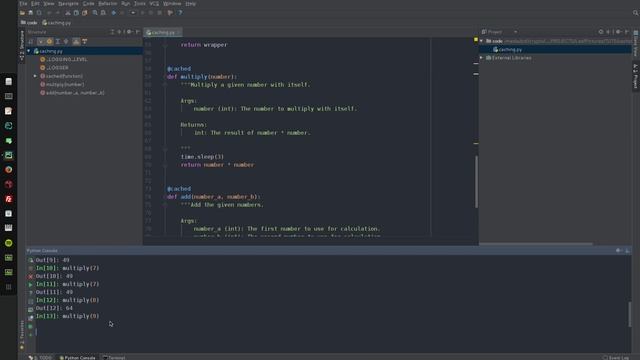Open the Window menu
The width and height of the screenshot is (640, 360).
click(172, 4)
